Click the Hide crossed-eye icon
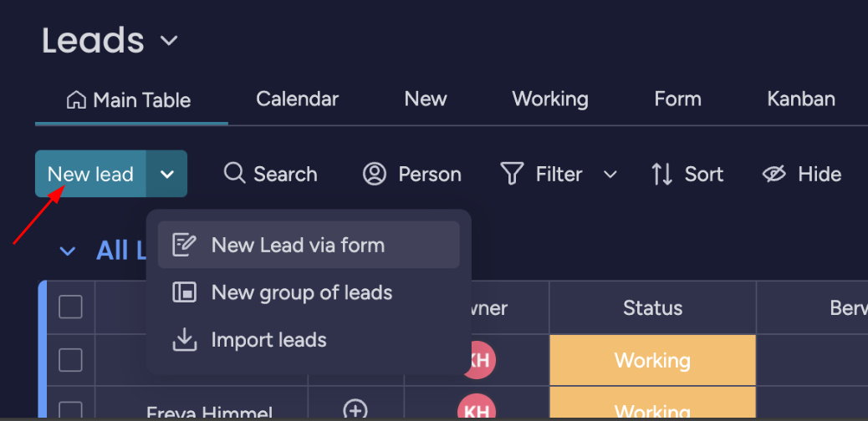868x421 pixels. click(x=774, y=174)
